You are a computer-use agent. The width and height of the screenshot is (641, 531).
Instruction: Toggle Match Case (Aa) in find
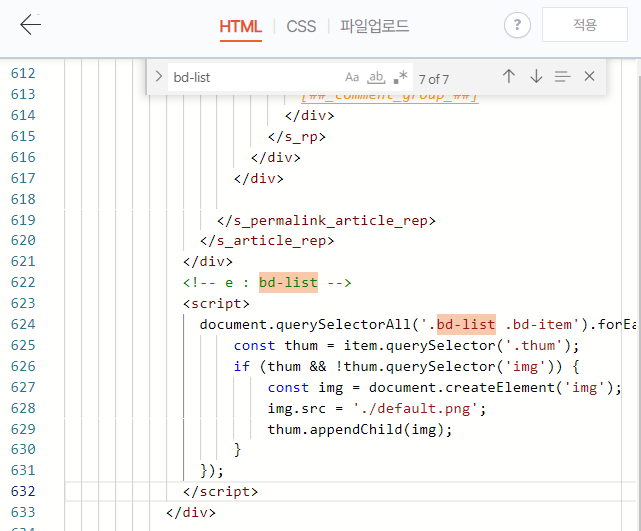(352, 77)
